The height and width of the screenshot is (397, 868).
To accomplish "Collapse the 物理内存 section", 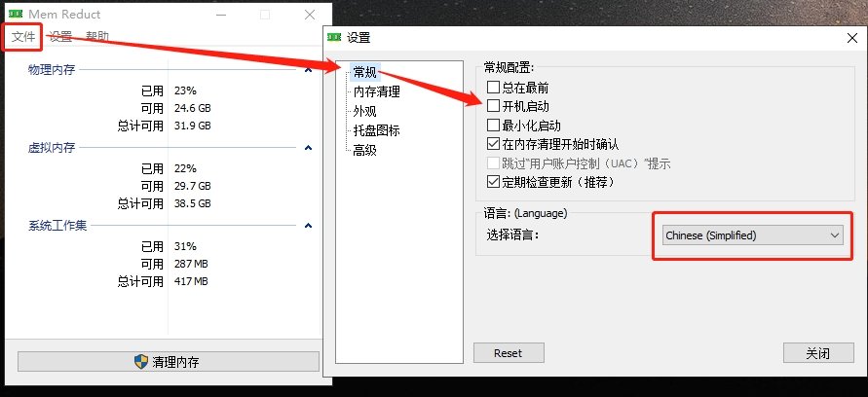I will (309, 70).
